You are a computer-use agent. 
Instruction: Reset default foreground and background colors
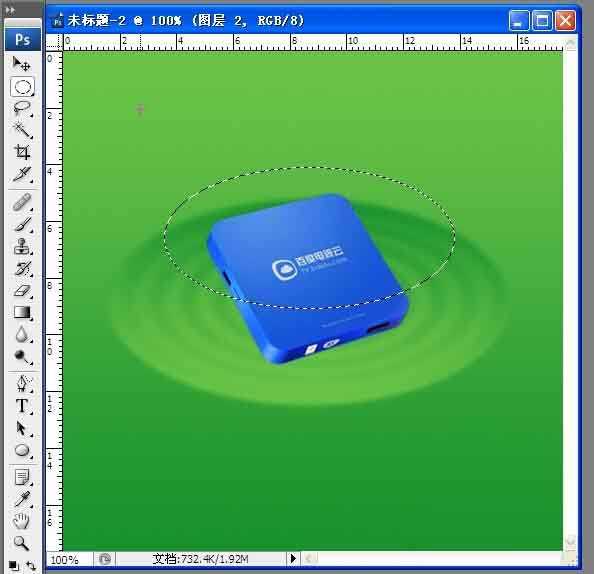pos(14,566)
